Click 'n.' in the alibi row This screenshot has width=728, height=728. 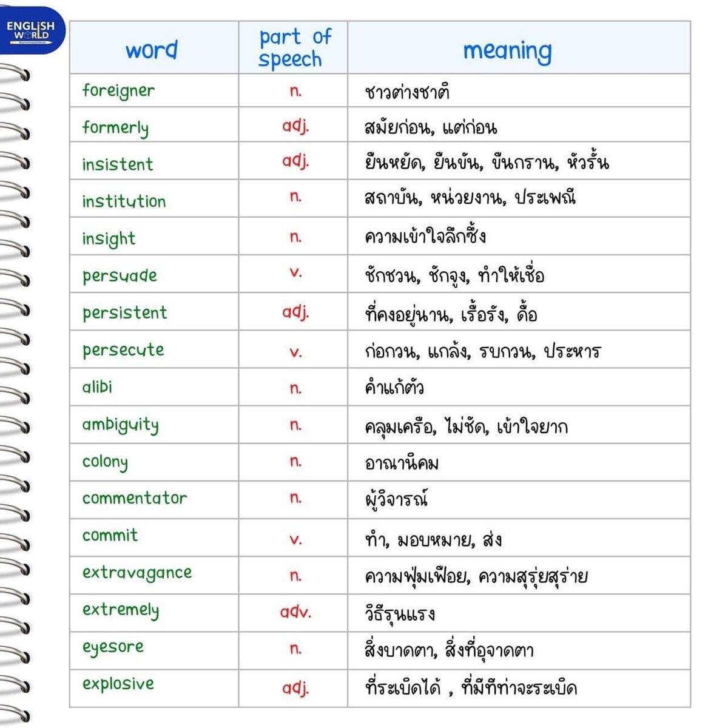point(295,388)
